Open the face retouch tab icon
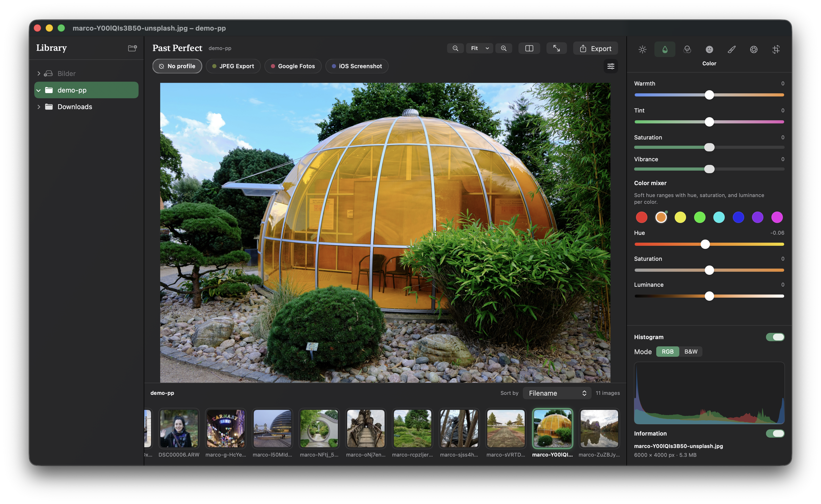821x504 pixels. (x=709, y=49)
